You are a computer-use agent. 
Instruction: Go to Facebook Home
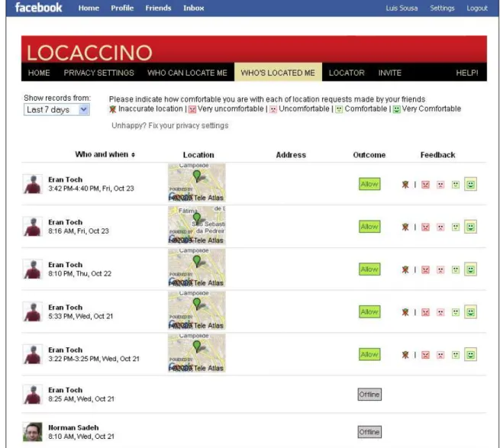click(x=89, y=8)
